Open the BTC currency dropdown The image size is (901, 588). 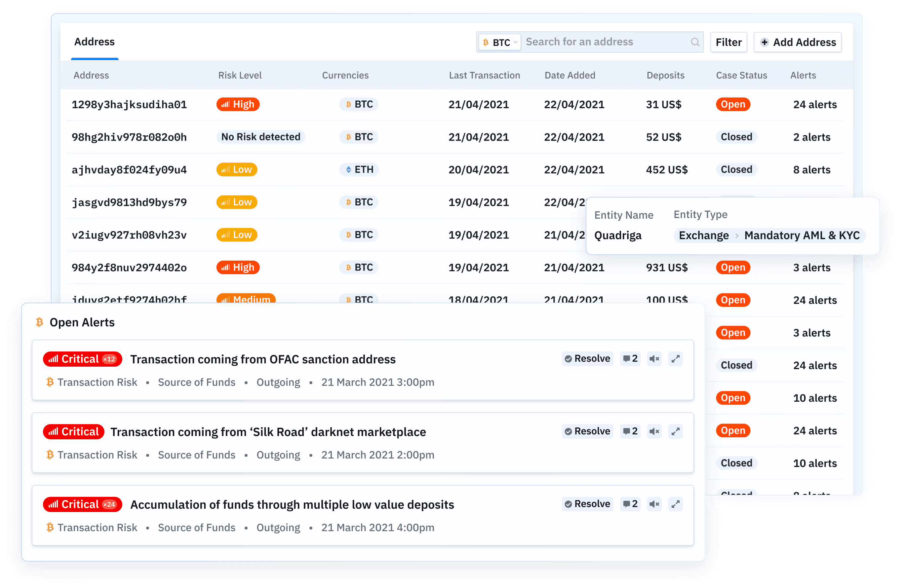click(x=500, y=42)
